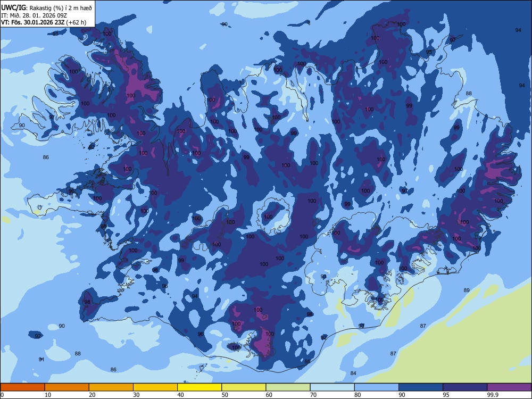Pick the indigo 95–99.9 legend segment
532x399 pixels.
(x=465, y=387)
